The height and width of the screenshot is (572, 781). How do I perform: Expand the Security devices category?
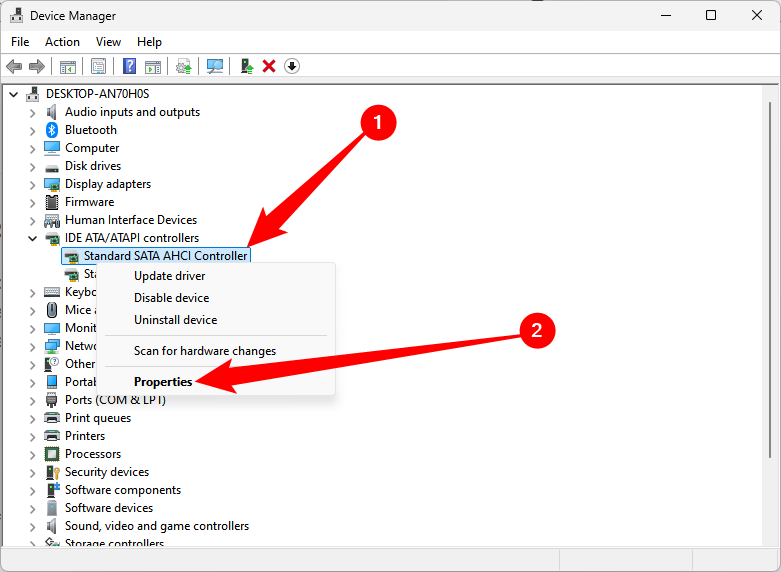(x=32, y=473)
